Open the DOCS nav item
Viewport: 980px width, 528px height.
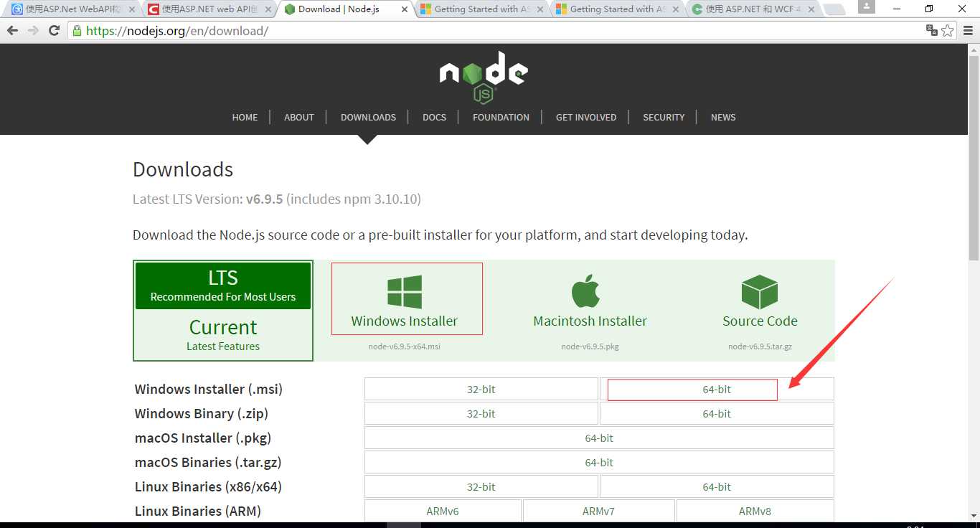coord(434,117)
